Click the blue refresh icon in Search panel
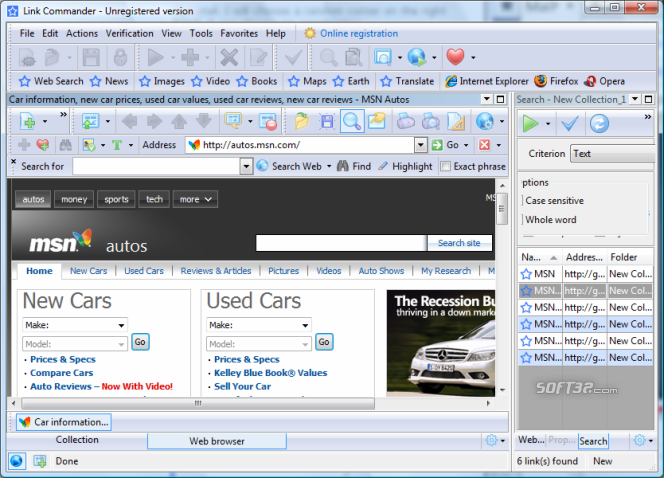The height and width of the screenshot is (478, 664). 599,123
